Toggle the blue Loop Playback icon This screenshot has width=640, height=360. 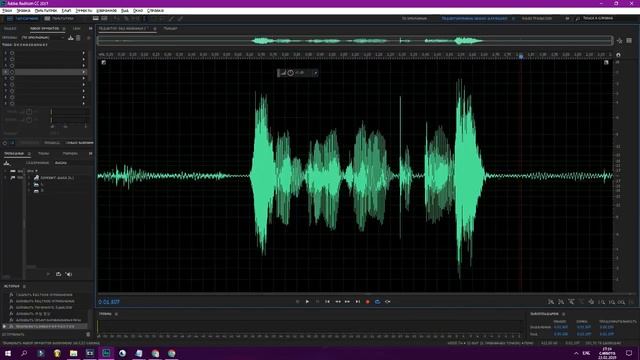pyautogui.click(x=378, y=302)
